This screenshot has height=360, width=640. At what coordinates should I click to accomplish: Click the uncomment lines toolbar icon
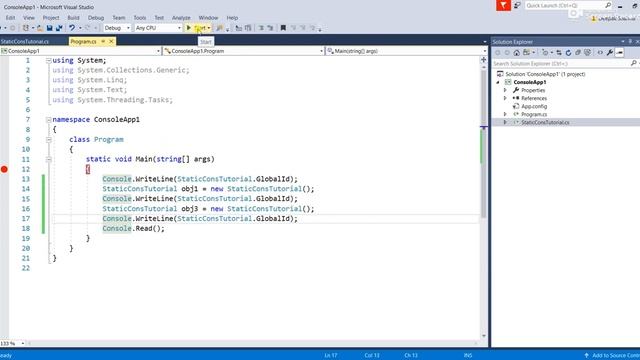[270, 28]
